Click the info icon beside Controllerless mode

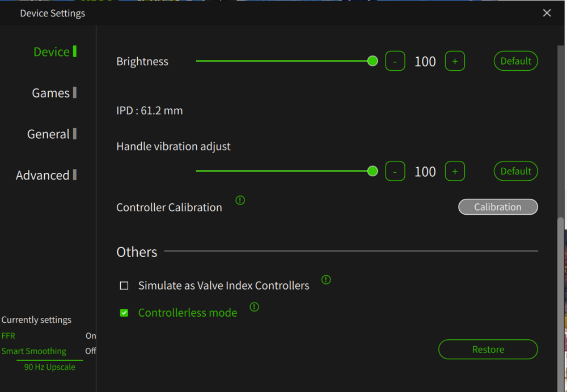point(255,307)
